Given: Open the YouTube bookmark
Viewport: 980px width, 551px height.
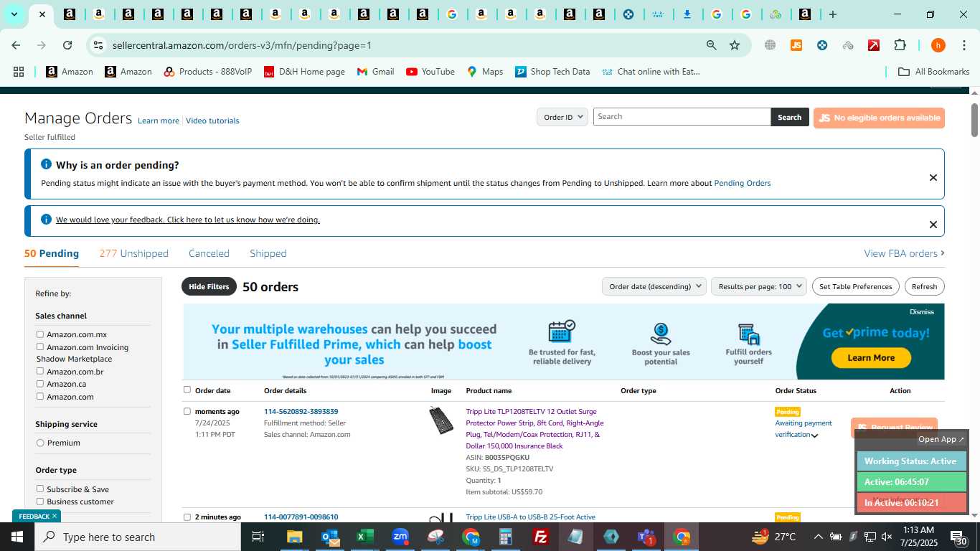Looking at the screenshot, I should [x=430, y=72].
